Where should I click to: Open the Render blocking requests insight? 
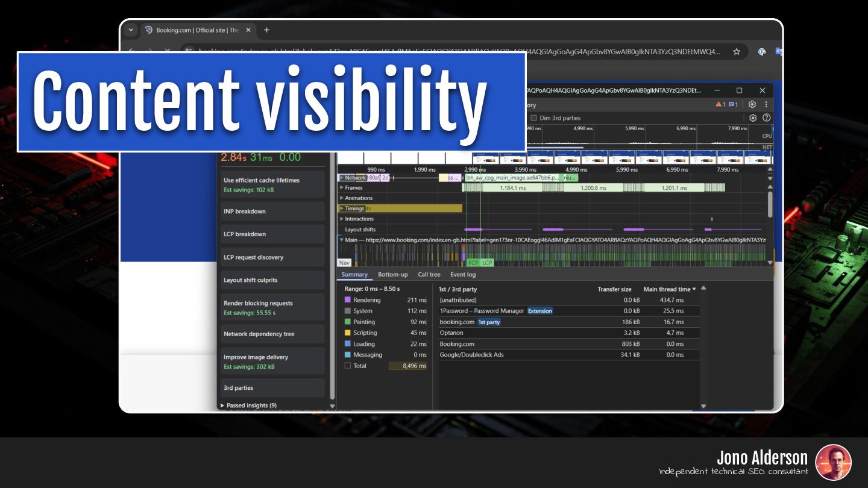click(x=272, y=307)
